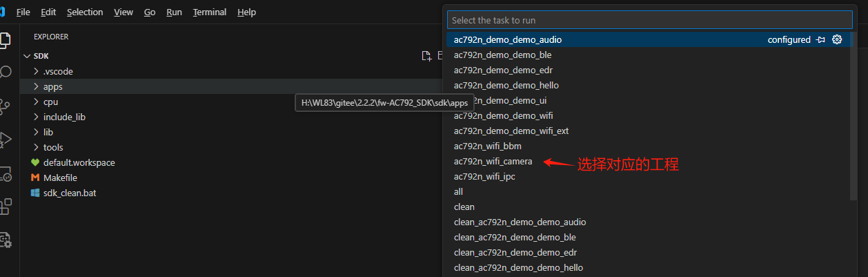Image resolution: width=868 pixels, height=277 pixels.
Task: Open the Terminal menu
Action: click(210, 12)
